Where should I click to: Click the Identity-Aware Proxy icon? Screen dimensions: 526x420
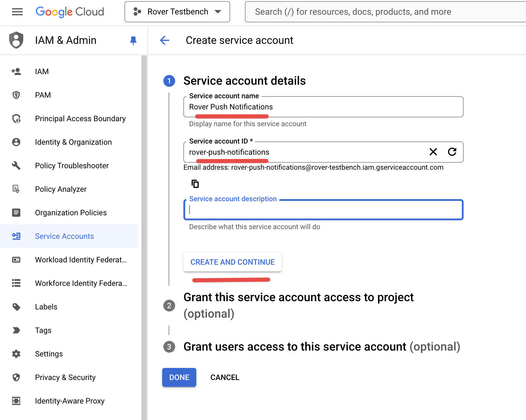pos(16,401)
